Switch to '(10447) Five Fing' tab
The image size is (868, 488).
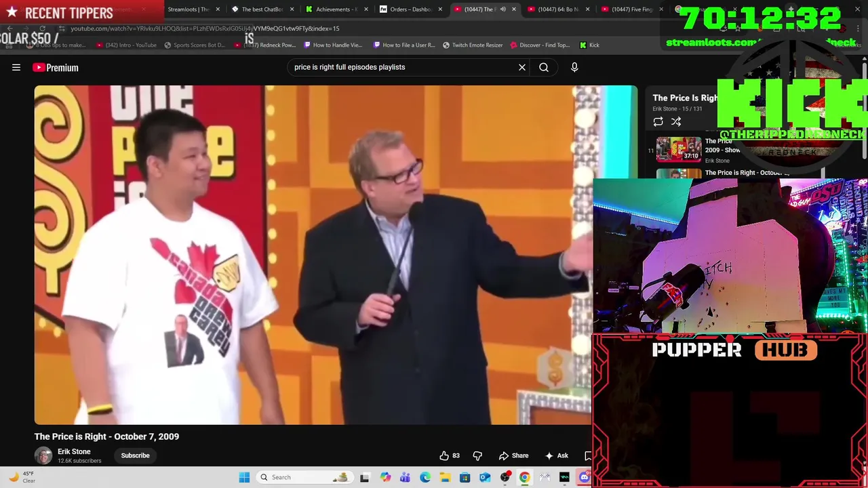click(x=631, y=9)
